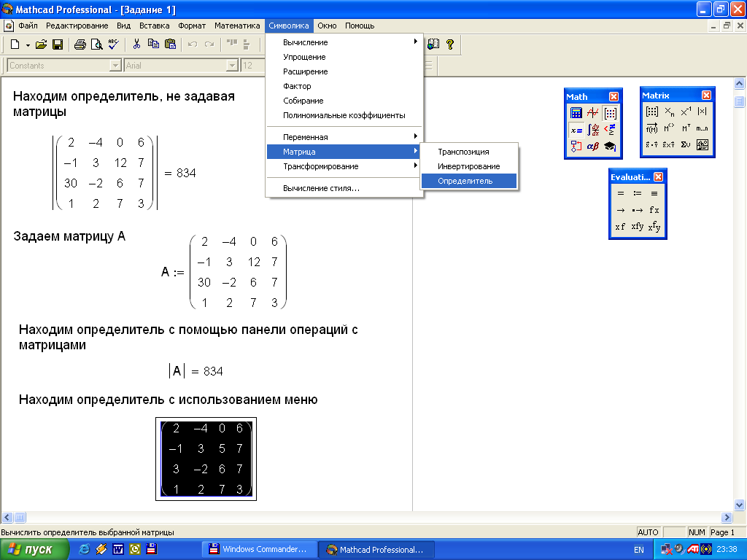
Task: Choose Собирание menu entry
Action: [x=344, y=101]
